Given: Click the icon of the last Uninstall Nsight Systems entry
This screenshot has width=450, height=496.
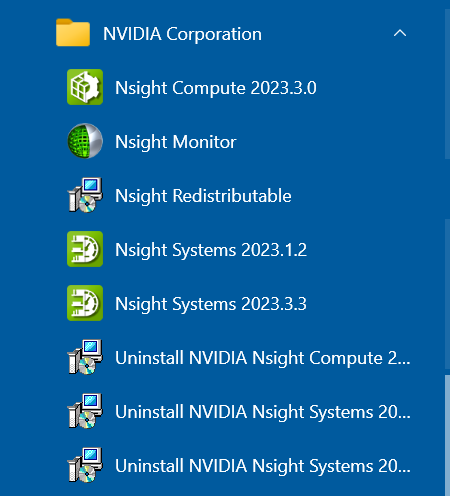Looking at the screenshot, I should click(x=85, y=465).
